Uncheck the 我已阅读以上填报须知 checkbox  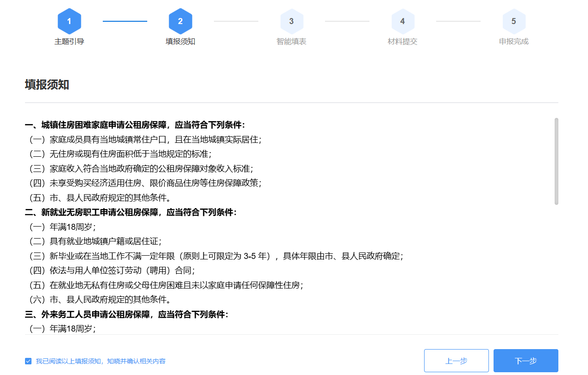pos(28,361)
